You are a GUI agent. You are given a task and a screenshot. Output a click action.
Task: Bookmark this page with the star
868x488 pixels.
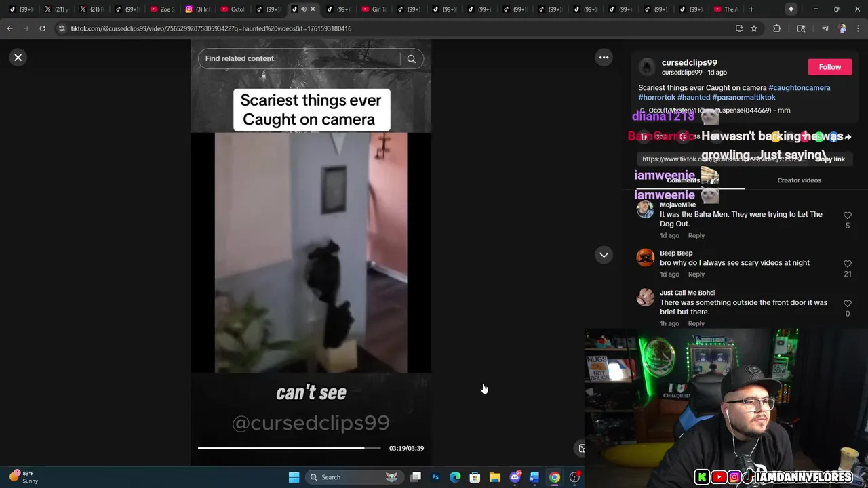[x=754, y=28]
